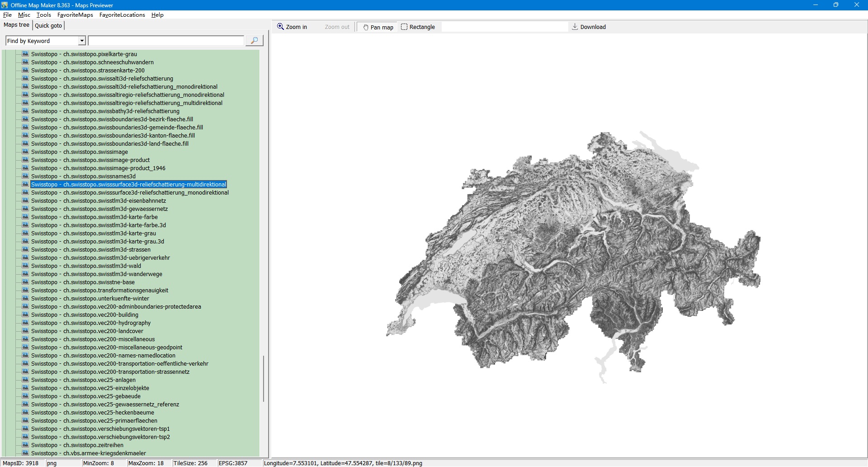Click map icon beside swissimage-product_1946 entry
This screenshot has width=868, height=467.
(x=25, y=168)
